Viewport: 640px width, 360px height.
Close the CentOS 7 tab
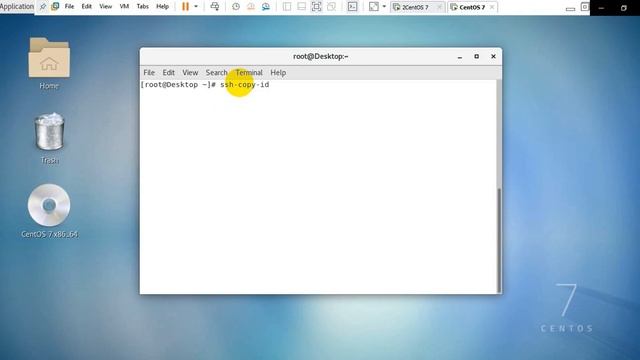tap(492, 7)
